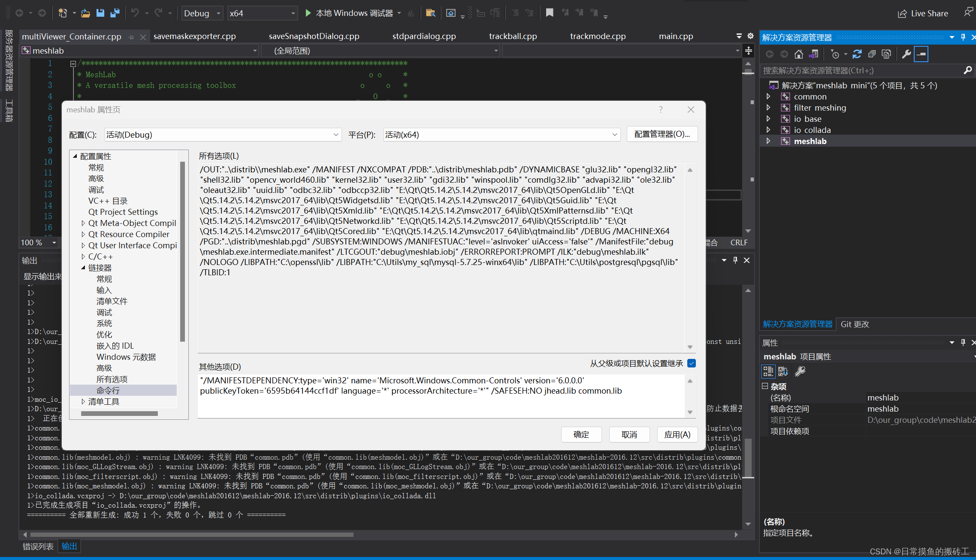Click the 确定 button in properties dialog
The height and width of the screenshot is (560, 976).
pos(581,434)
